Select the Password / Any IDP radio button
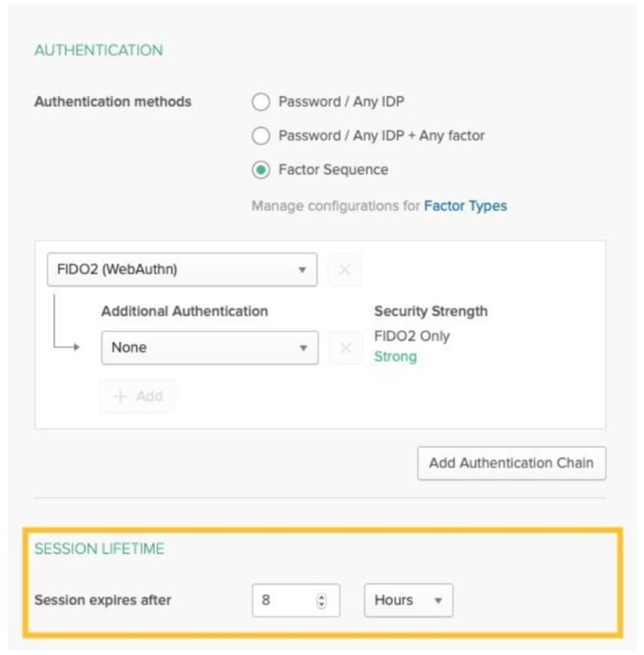 point(261,102)
